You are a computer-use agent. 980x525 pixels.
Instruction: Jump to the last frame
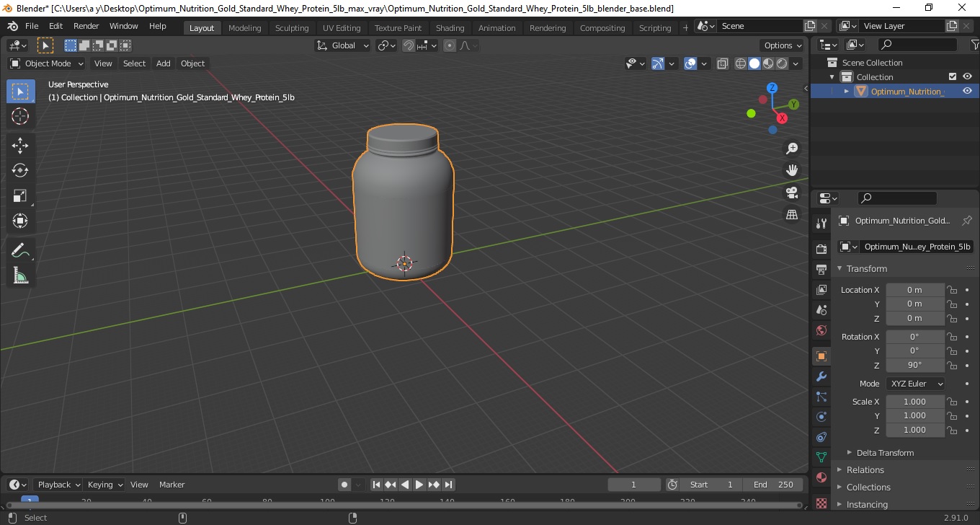[x=448, y=485]
